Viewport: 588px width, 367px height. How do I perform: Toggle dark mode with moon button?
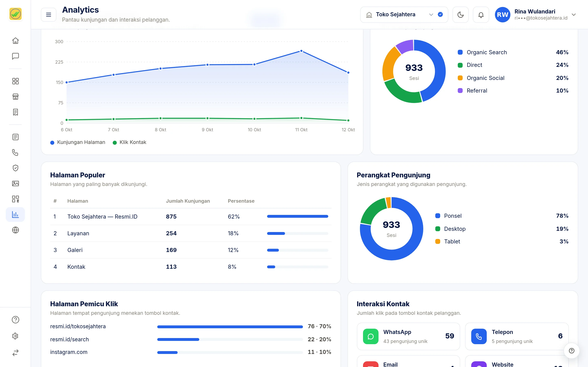point(460,14)
